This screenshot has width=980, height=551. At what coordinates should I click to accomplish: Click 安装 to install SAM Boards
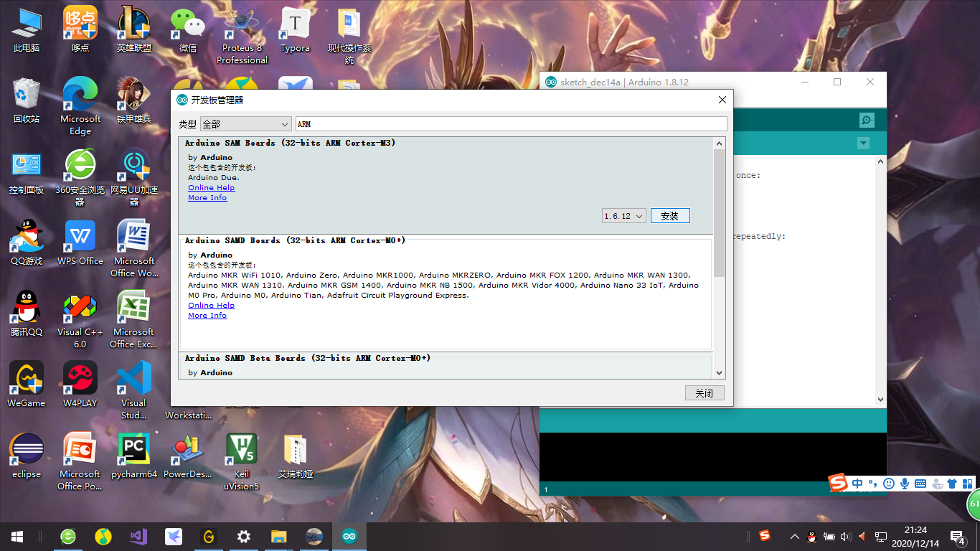670,215
